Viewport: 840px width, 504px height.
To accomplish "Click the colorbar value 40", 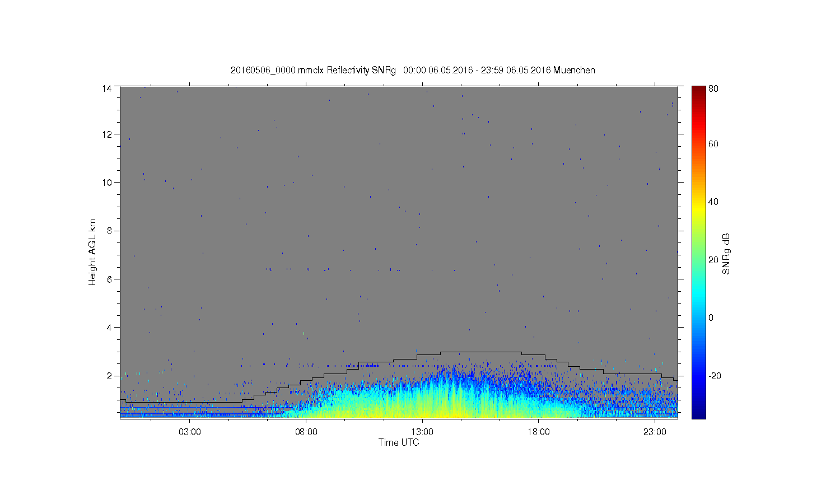I will click(x=713, y=202).
